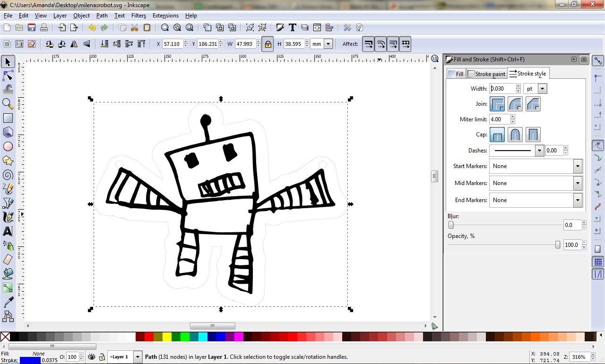Select the Node edit tool
Viewport: 605px width, 364px height.
click(8, 76)
